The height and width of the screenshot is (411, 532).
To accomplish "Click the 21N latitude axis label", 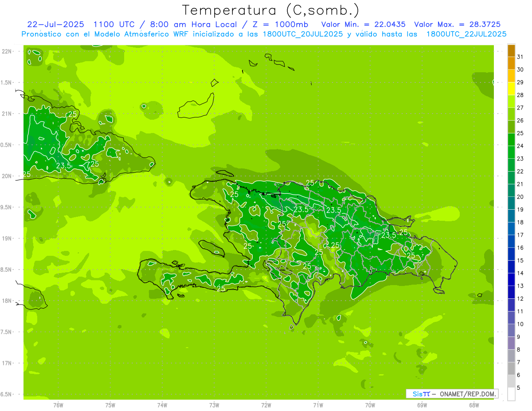I will 7,114.
